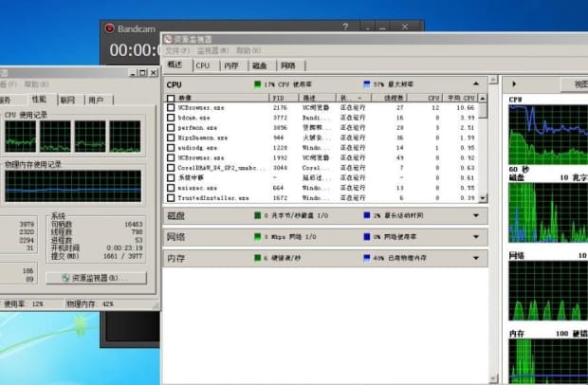Click the Bandicam help question mark icon
The image size is (588, 385).
[x=345, y=27]
